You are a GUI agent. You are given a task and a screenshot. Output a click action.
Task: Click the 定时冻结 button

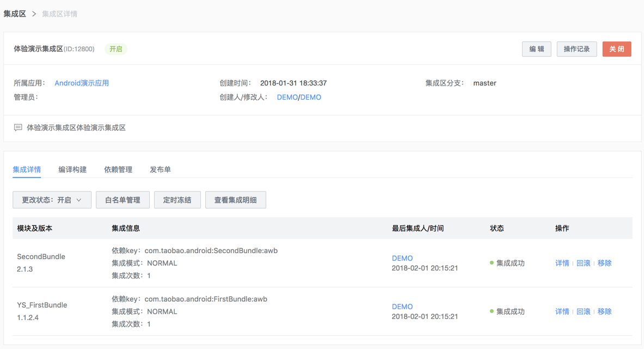click(177, 200)
